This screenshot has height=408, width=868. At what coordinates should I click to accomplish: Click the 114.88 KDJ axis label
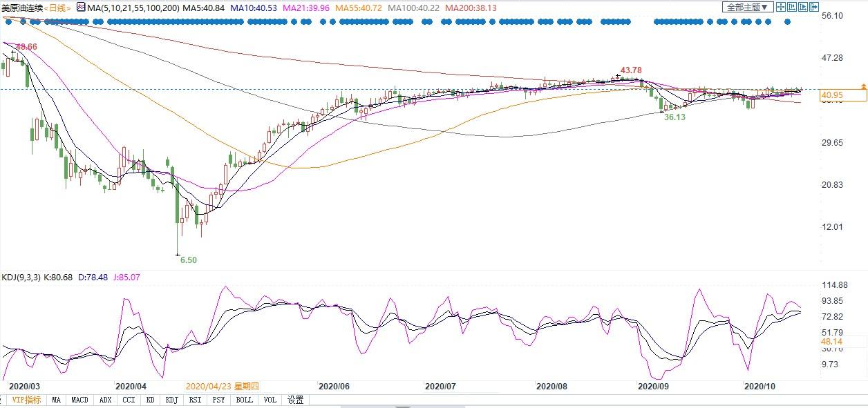pos(833,285)
